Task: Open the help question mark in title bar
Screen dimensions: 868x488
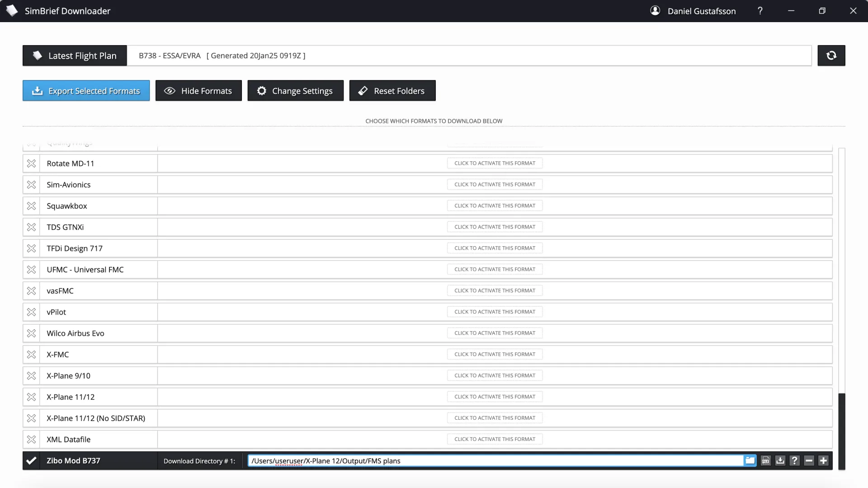Action: point(760,11)
